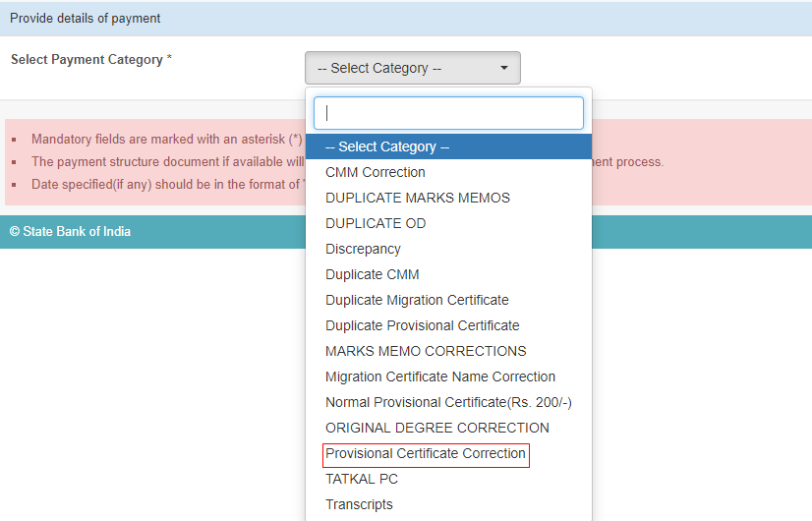Click the dropdown caret arrow icon

coord(504,68)
